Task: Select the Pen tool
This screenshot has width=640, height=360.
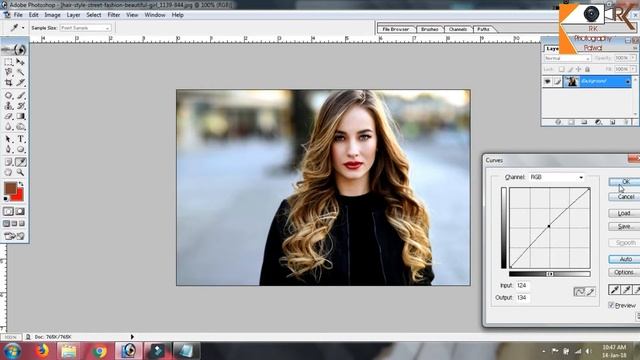Action: point(9,149)
